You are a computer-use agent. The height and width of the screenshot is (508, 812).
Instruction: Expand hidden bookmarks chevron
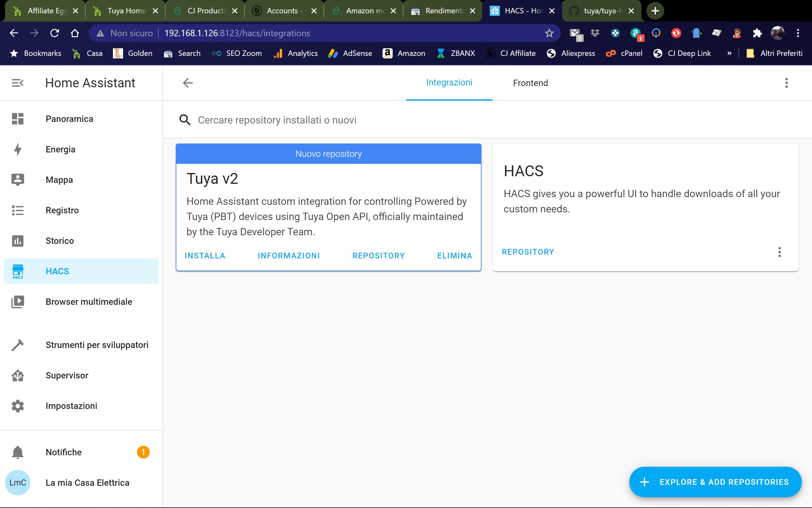pos(729,53)
